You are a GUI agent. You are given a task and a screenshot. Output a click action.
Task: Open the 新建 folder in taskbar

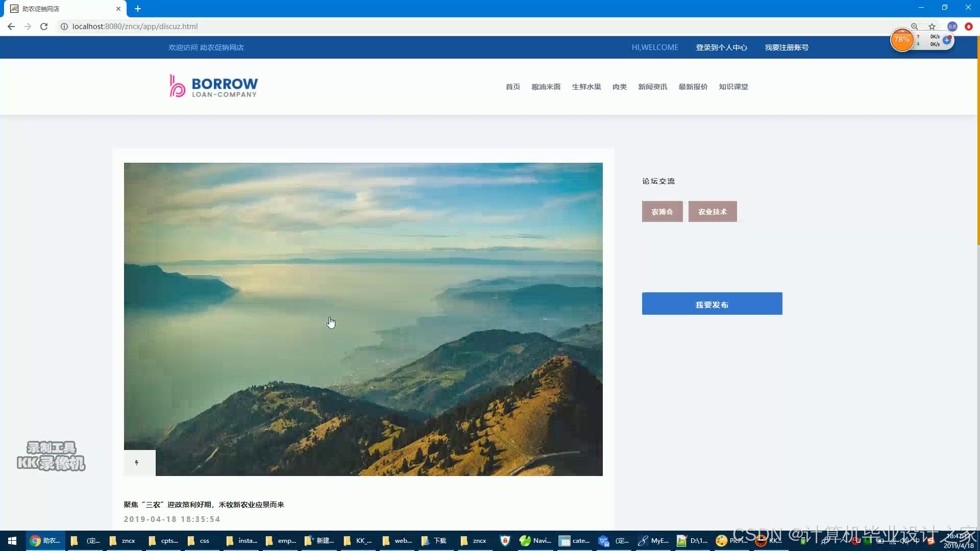point(320,541)
